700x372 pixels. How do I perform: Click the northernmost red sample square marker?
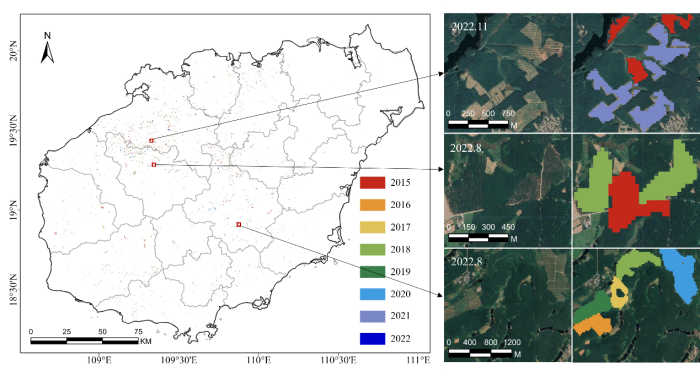(151, 141)
